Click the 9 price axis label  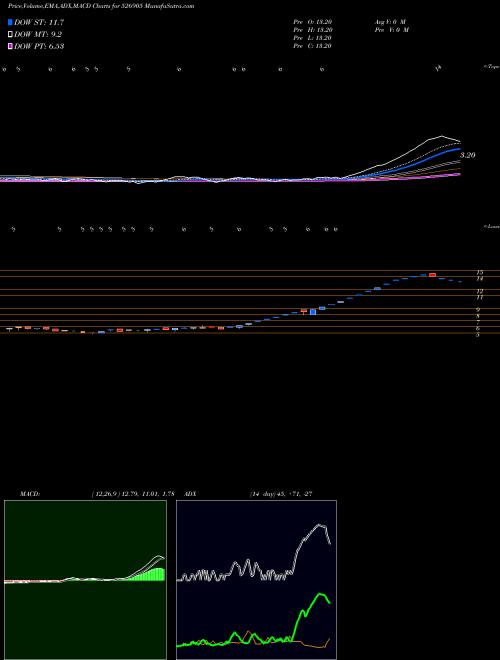479,309
